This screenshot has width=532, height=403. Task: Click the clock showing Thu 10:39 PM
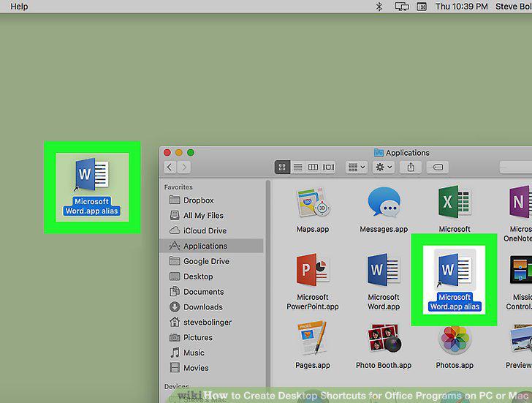[461, 7]
